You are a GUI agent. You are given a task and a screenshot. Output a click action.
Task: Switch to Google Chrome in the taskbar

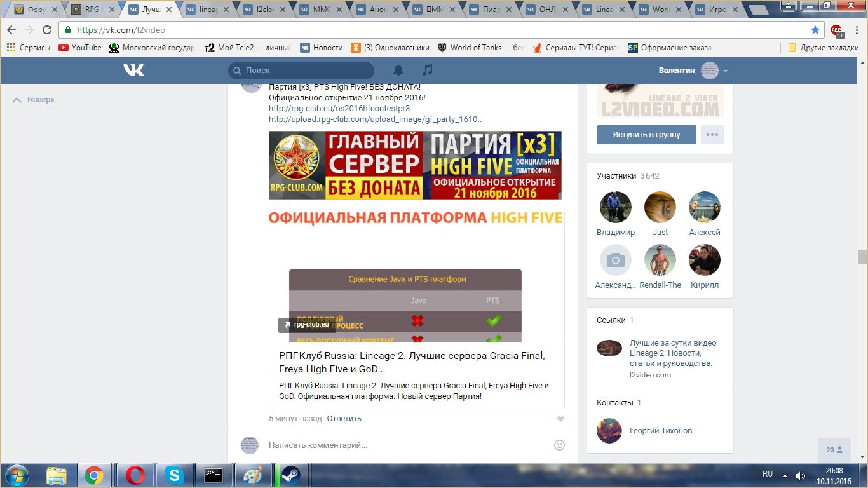94,475
